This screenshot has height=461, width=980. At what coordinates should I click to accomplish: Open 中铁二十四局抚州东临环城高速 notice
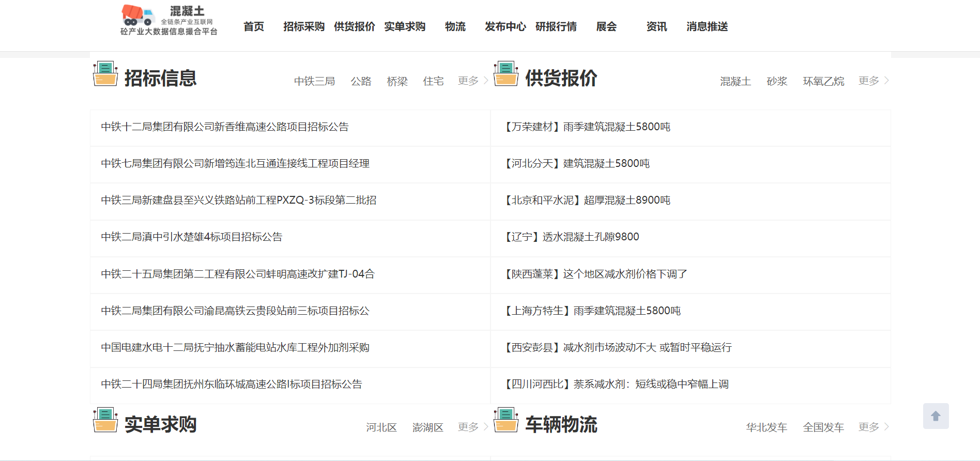232,385
